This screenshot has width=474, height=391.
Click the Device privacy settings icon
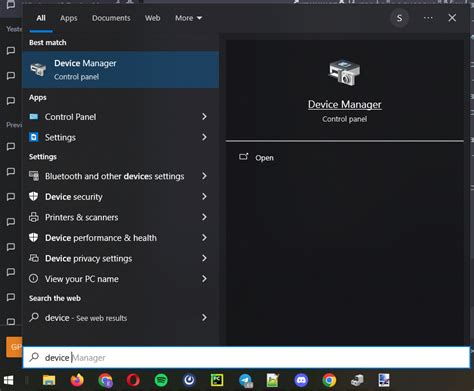(x=34, y=258)
